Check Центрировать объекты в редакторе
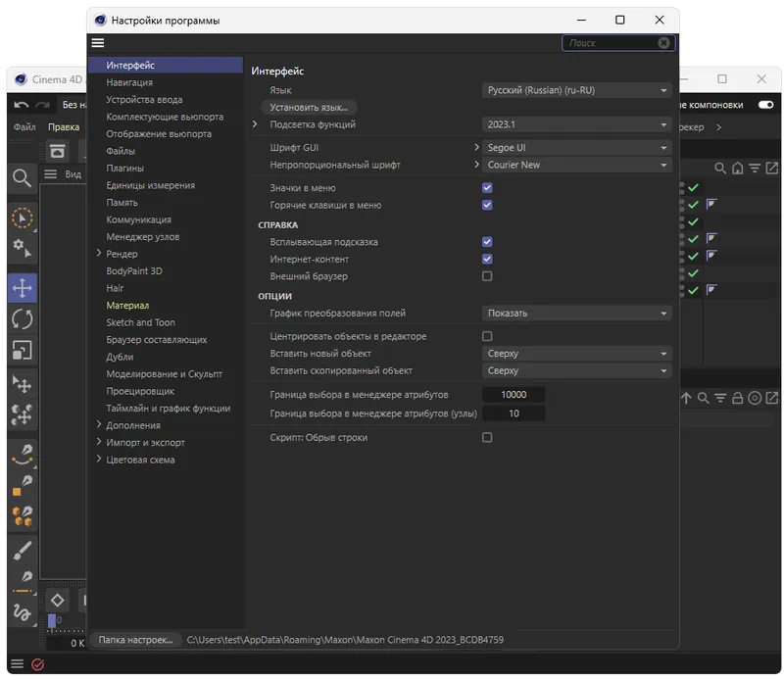This screenshot has width=784, height=680. click(x=487, y=336)
